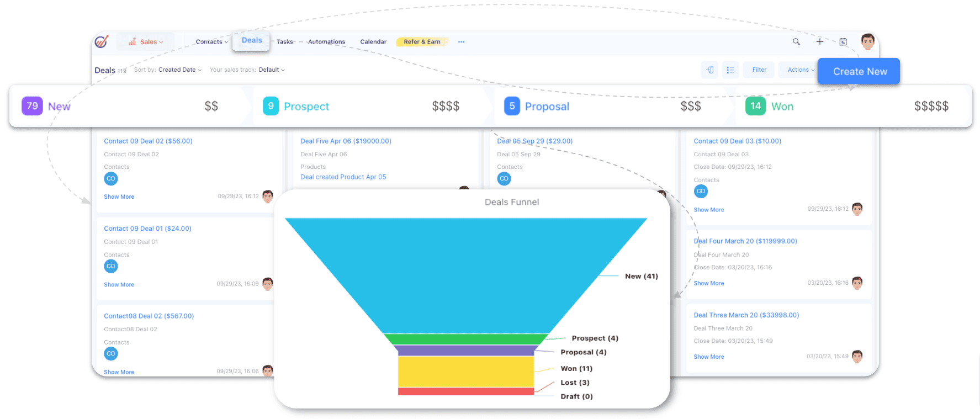
Task: Click the plus quick-add icon
Action: coord(820,42)
